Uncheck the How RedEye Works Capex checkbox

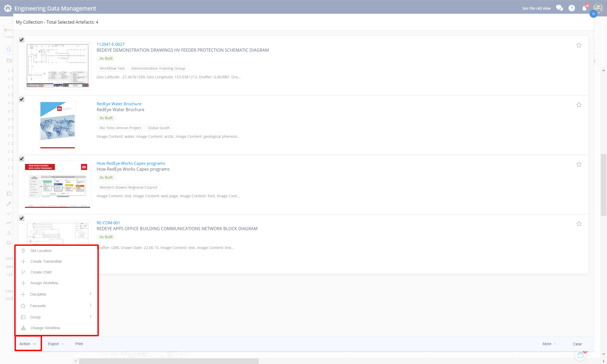22,159
